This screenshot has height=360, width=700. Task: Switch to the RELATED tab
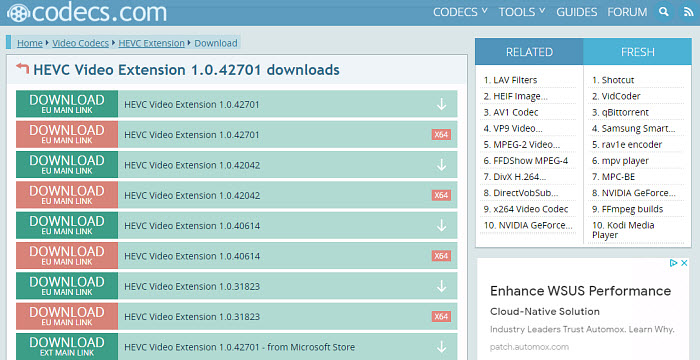tap(529, 52)
